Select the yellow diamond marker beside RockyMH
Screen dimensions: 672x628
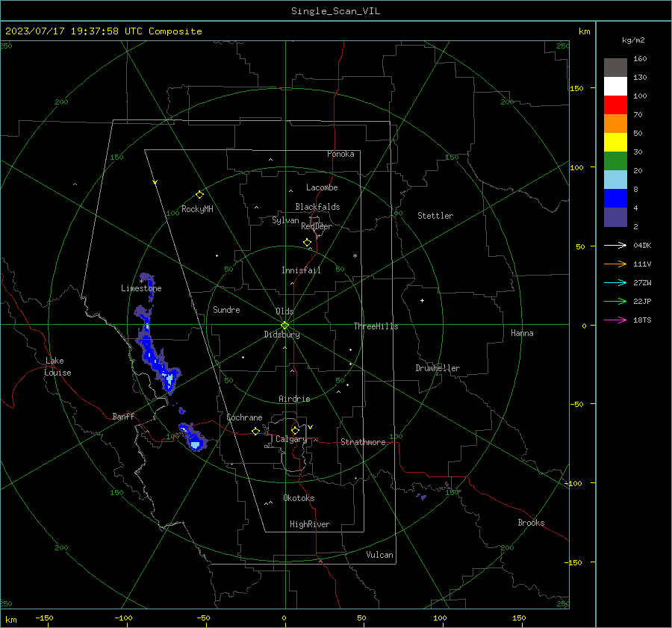[199, 195]
